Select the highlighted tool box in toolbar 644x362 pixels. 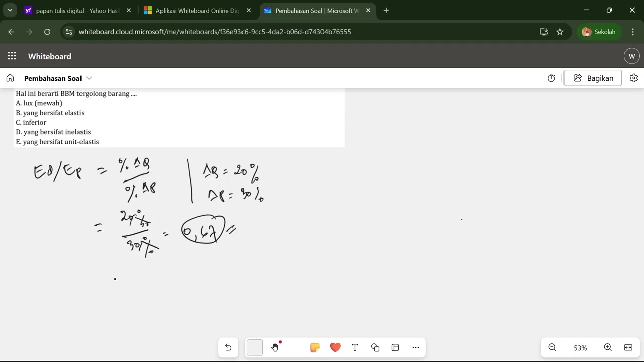tap(255, 347)
